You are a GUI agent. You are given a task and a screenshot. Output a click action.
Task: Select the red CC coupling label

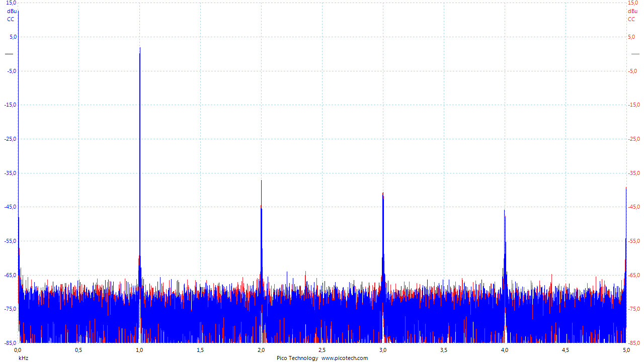click(631, 19)
